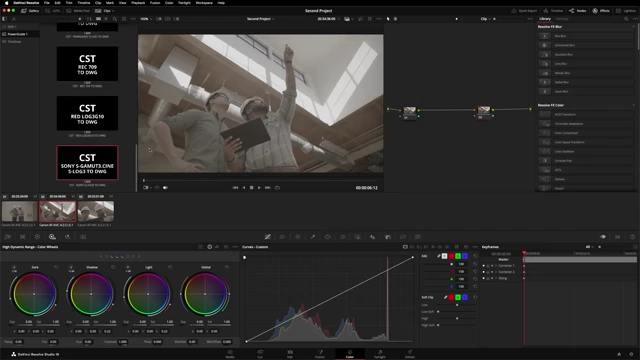
Task: Toggle the Clips thumbnail strip
Action: pyautogui.click(x=104, y=11)
